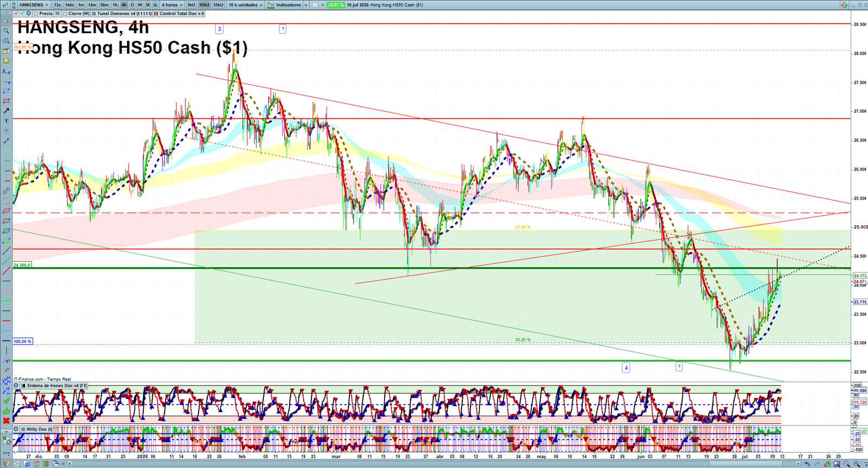Open the three-dots more options in sidebar
Viewport: 868px width, 468px height.
[7, 454]
